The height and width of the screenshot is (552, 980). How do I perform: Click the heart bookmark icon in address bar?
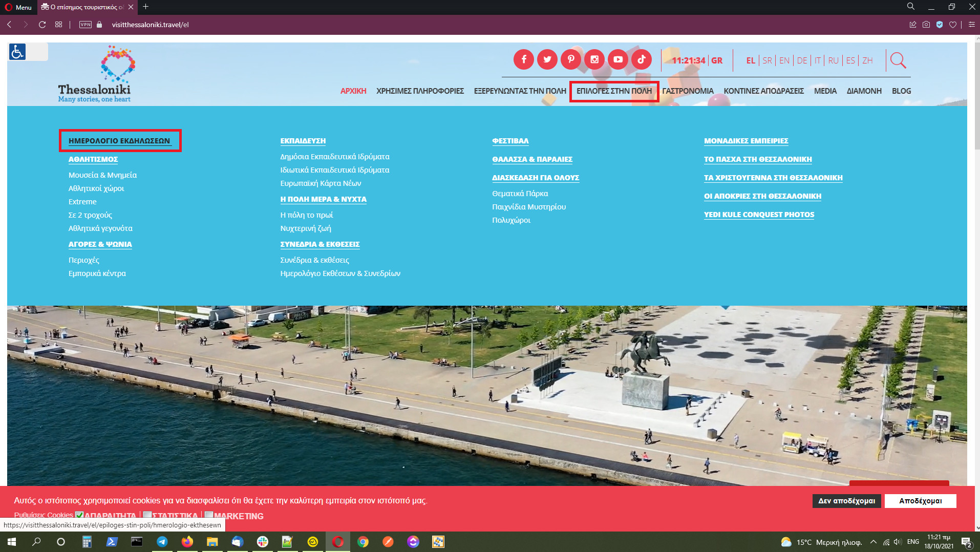[x=952, y=25]
